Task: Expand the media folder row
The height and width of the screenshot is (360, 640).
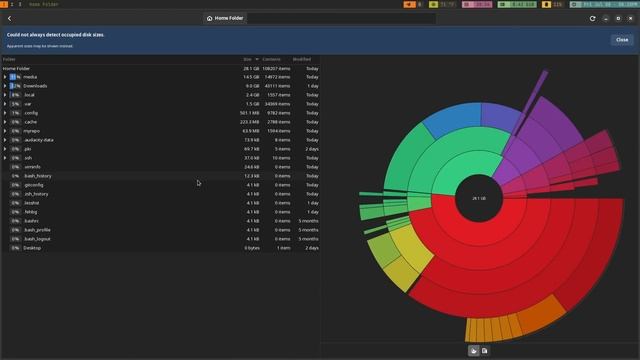Action: click(x=5, y=77)
